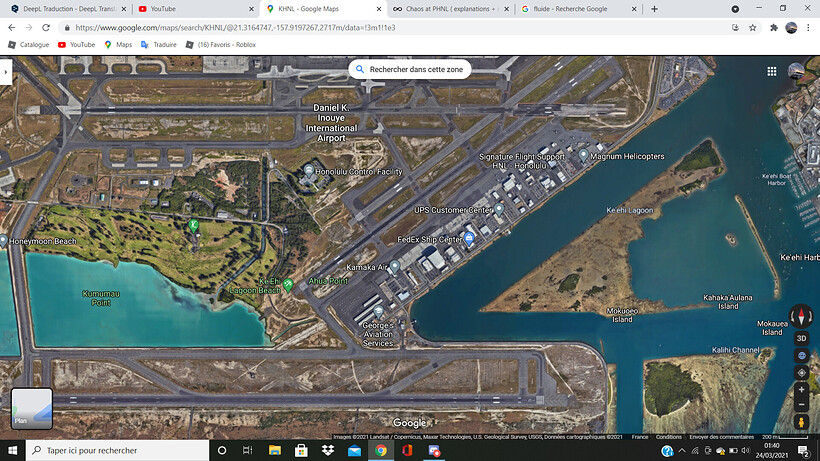The height and width of the screenshot is (461, 820).
Task: Open the notification center
Action: click(803, 450)
